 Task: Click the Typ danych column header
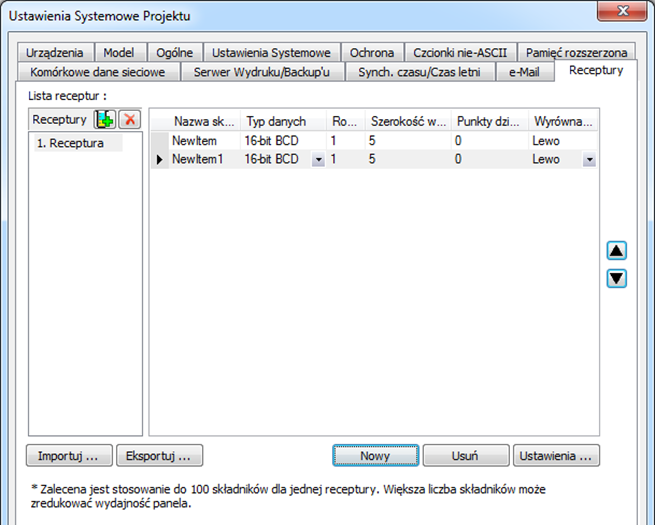pos(283,122)
